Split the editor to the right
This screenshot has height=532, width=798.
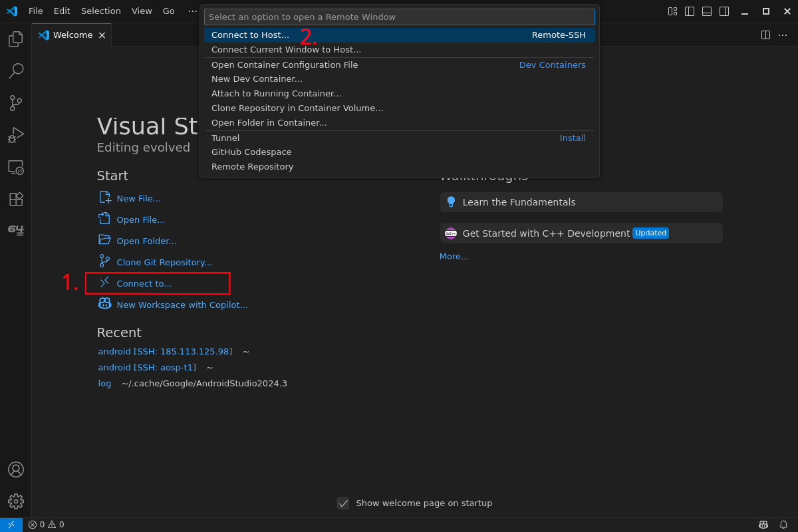click(x=765, y=35)
